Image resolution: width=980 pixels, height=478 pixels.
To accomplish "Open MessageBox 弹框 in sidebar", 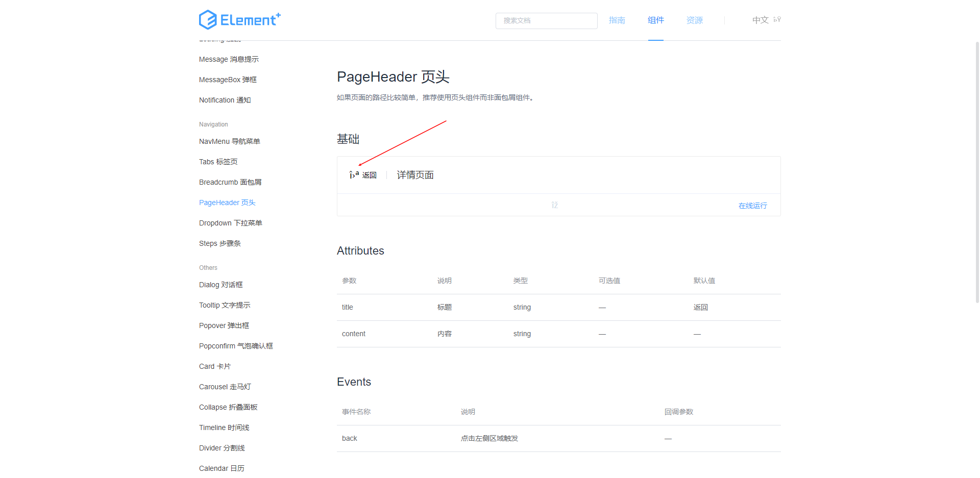I will [228, 80].
